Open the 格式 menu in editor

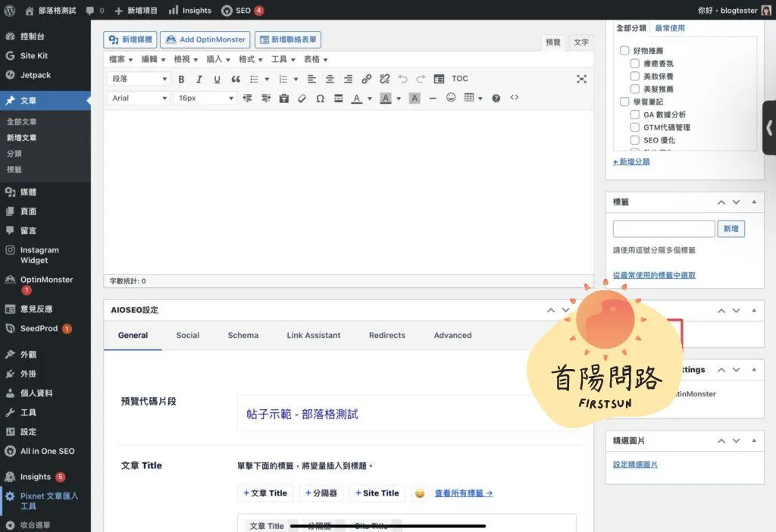[x=250, y=59]
